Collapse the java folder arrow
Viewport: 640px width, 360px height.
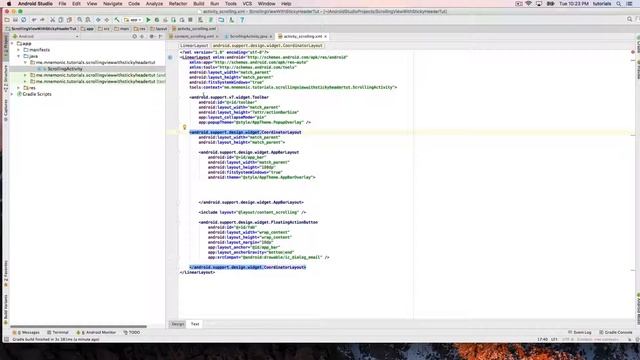pyautogui.click(x=19, y=56)
